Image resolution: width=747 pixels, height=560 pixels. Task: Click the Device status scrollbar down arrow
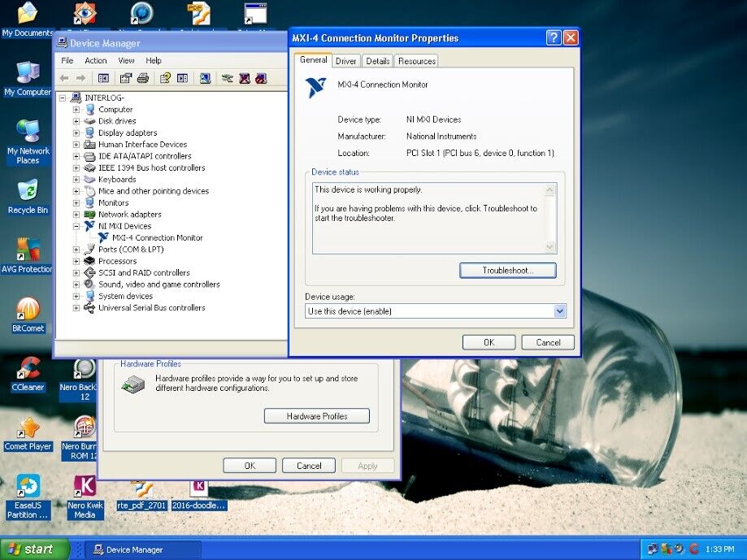pyautogui.click(x=549, y=246)
